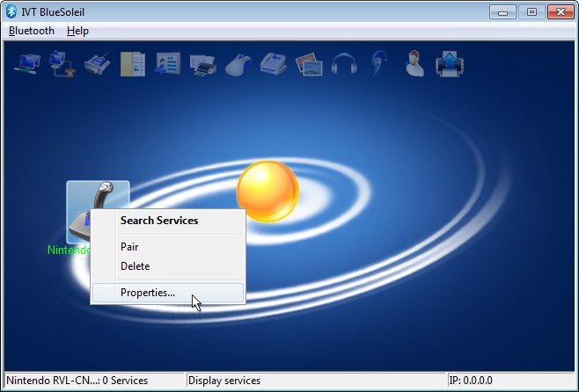This screenshot has height=392, width=579.
Task: Click the Fax machine service icon
Action: (x=274, y=64)
